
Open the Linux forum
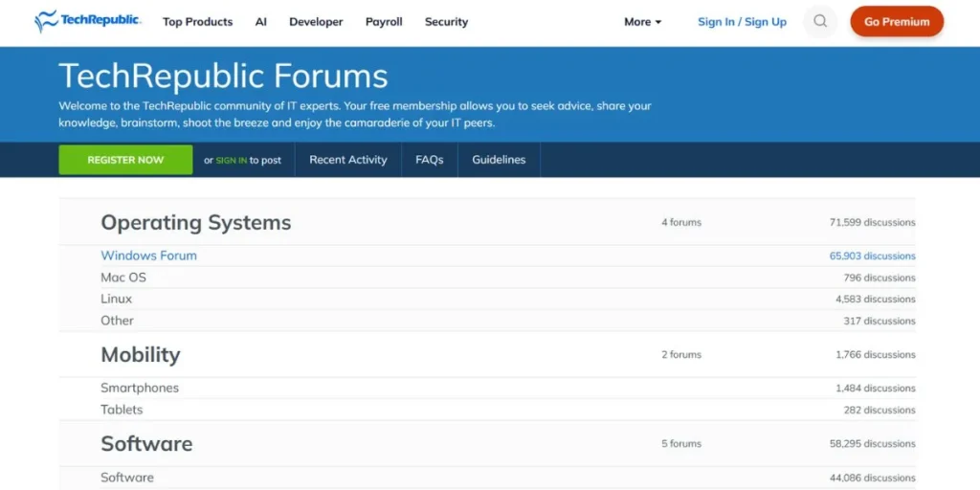pos(116,299)
